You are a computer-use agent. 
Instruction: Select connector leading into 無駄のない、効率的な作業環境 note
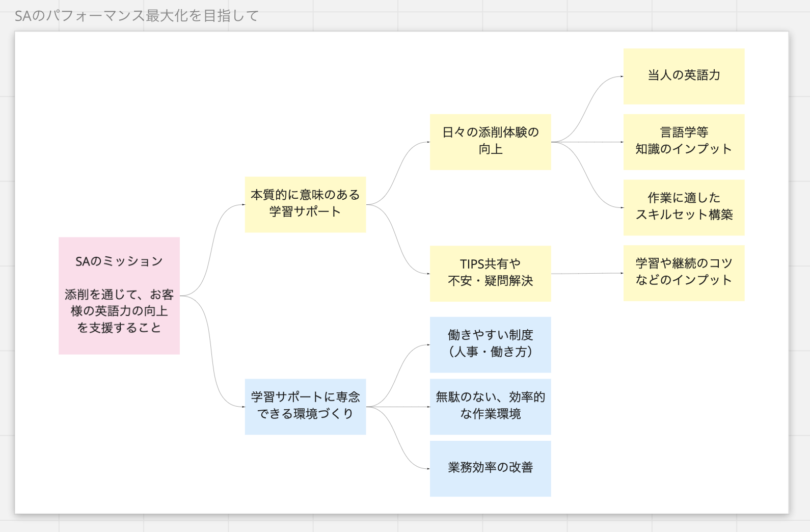coord(398,407)
